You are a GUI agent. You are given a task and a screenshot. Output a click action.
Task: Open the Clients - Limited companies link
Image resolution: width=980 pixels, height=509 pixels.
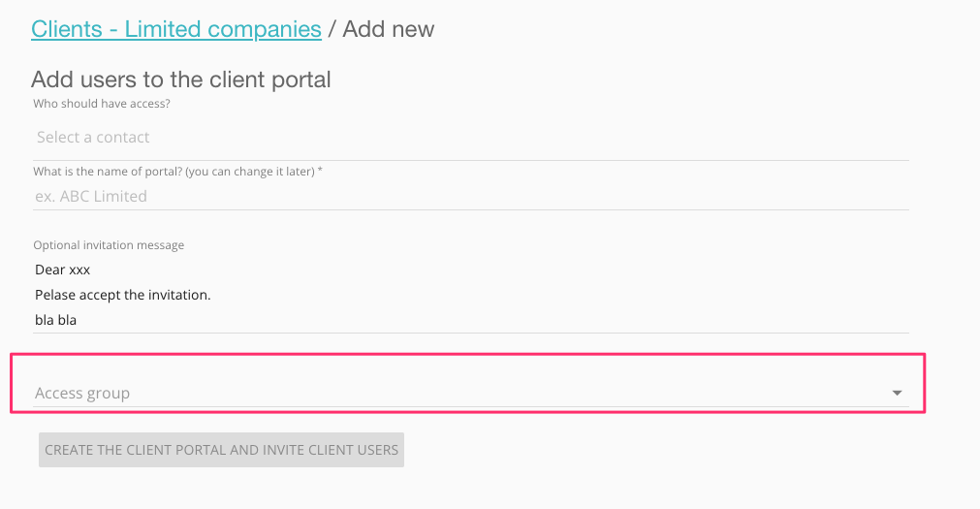175,29
